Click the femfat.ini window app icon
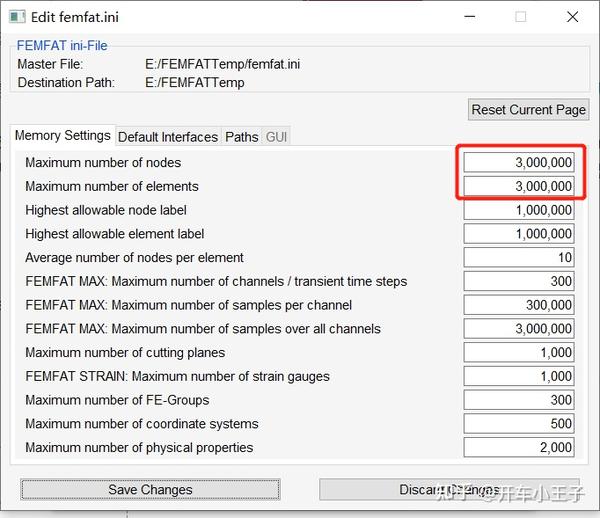 point(17,17)
